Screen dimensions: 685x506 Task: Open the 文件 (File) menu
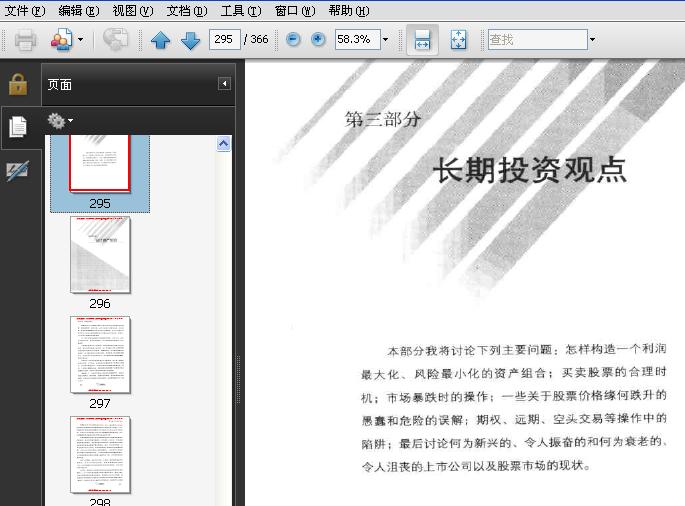[x=25, y=11]
